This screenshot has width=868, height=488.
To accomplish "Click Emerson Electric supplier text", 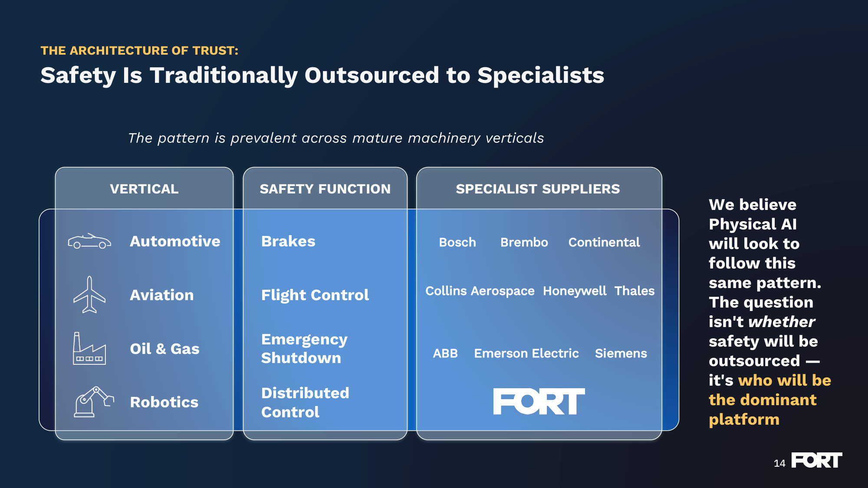I will tap(526, 353).
